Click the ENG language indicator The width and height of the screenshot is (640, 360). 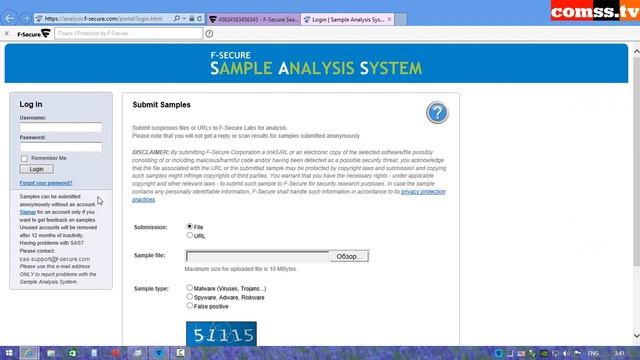tap(593, 353)
